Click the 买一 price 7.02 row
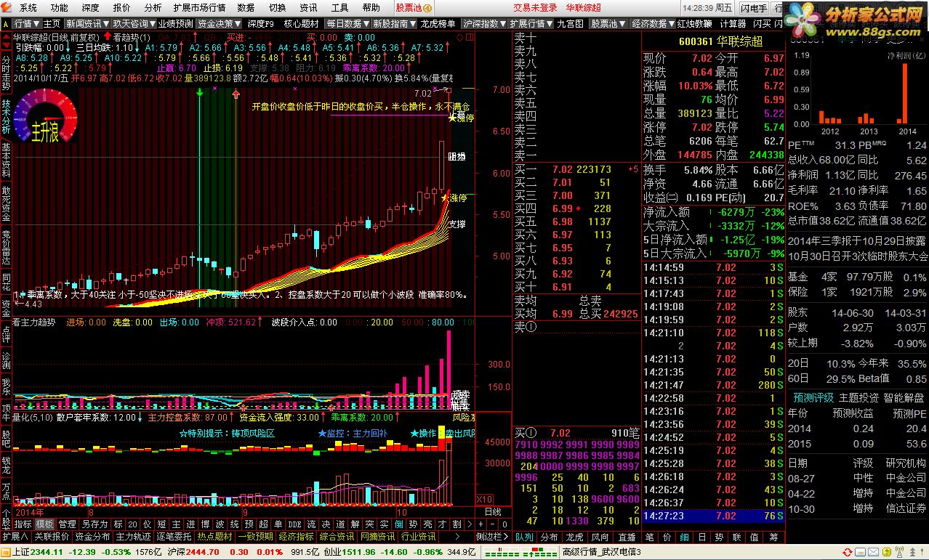The width and height of the screenshot is (929, 560). [576, 169]
